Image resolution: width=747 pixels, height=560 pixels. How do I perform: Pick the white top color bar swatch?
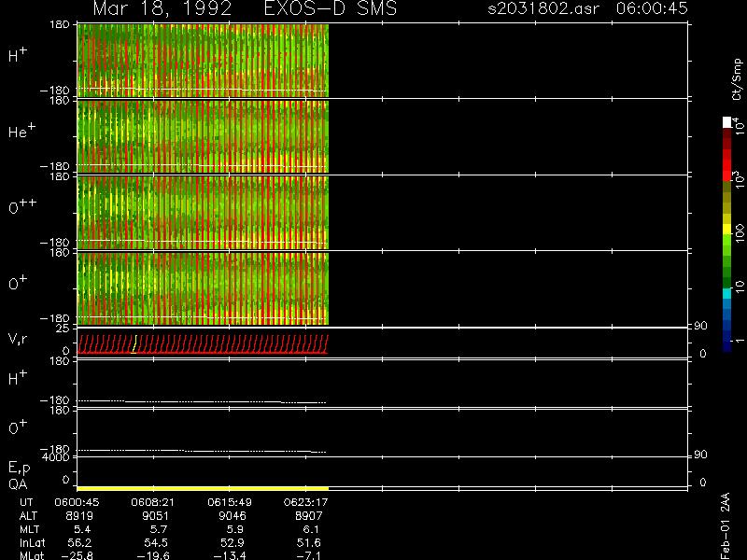click(x=726, y=122)
